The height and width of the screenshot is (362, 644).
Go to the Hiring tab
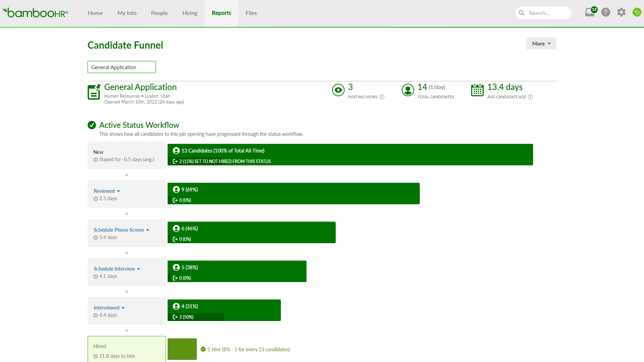coord(190,13)
